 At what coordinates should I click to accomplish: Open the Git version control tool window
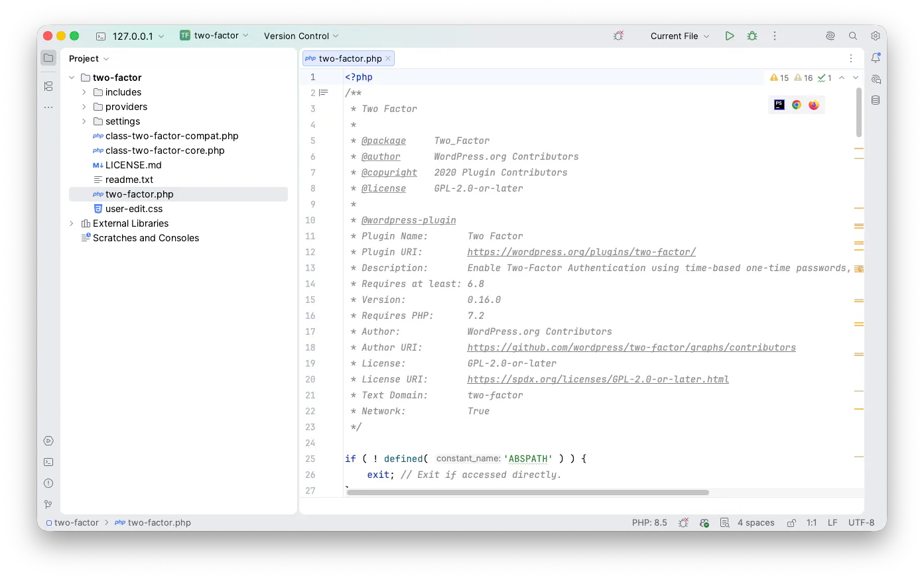48,504
